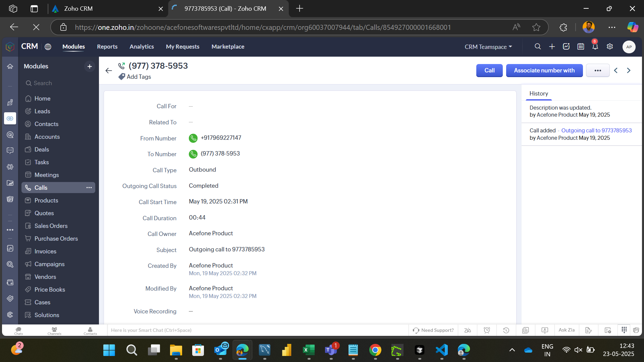This screenshot has height=362, width=644.
Task: Click the CRM search magnifier icon
Action: click(538, 47)
